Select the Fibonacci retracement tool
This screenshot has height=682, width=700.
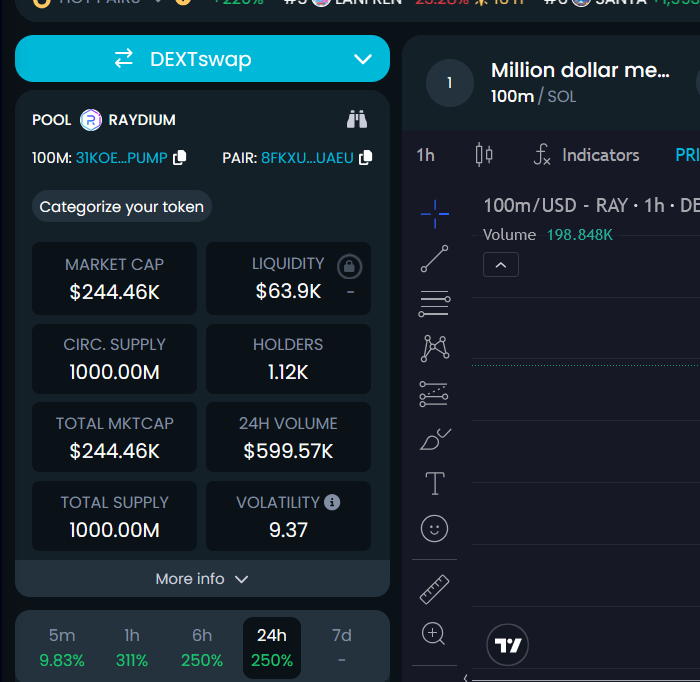435,304
